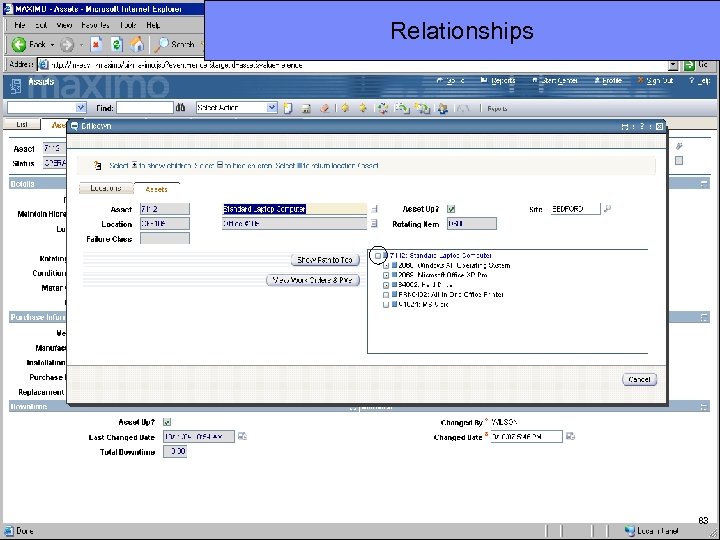Screen dimensions: 720x540
Task: Click the Save Asset toolbar icon
Action: 306,108
